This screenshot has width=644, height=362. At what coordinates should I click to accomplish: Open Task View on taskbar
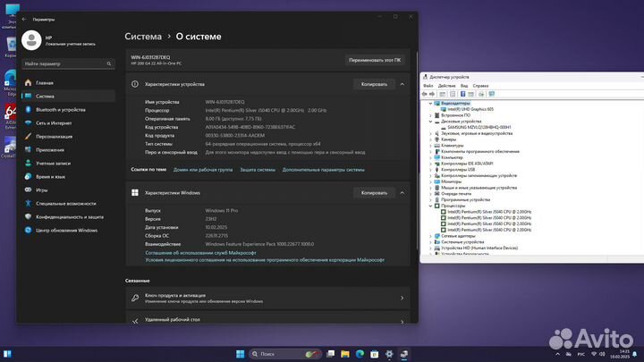tap(330, 354)
